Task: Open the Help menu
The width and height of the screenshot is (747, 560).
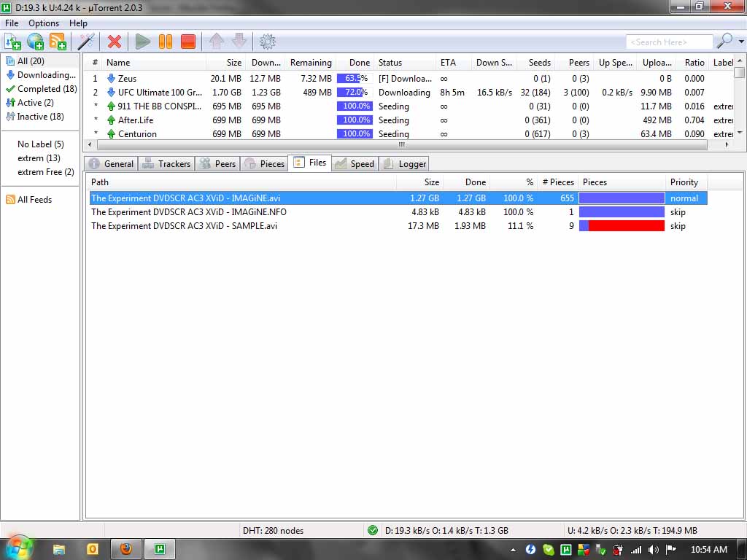Action: pyautogui.click(x=78, y=23)
